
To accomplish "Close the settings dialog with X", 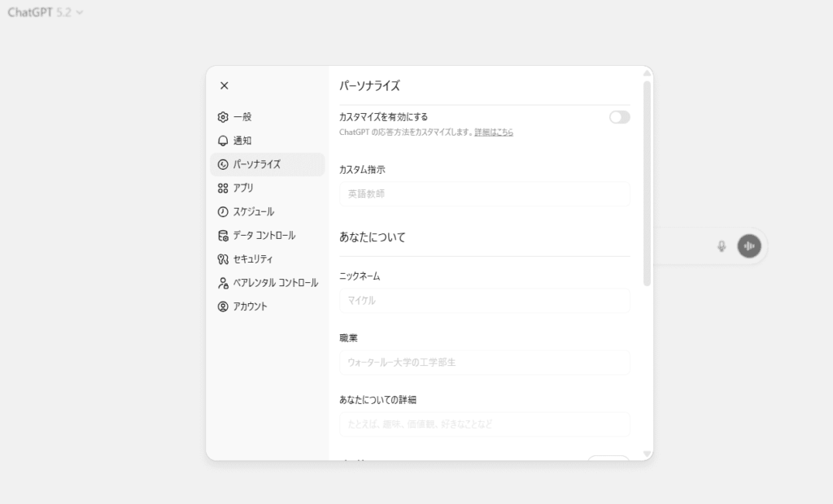I will [225, 85].
